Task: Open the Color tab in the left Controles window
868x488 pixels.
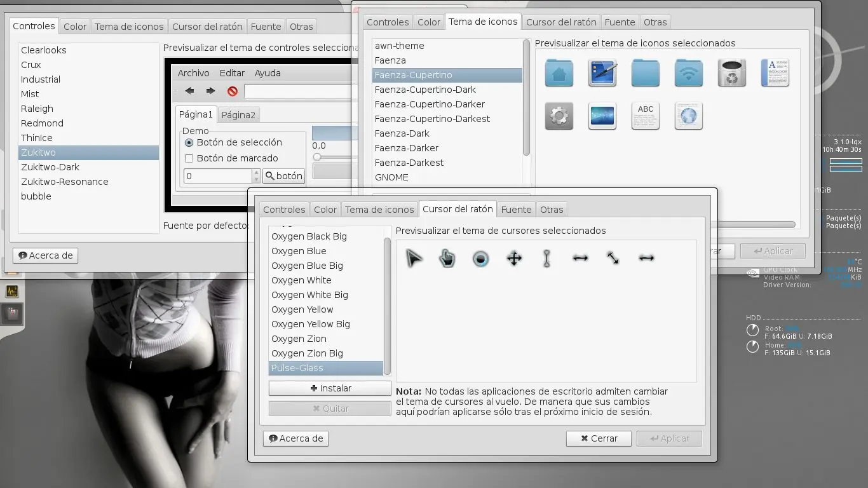Action: pos(75,27)
